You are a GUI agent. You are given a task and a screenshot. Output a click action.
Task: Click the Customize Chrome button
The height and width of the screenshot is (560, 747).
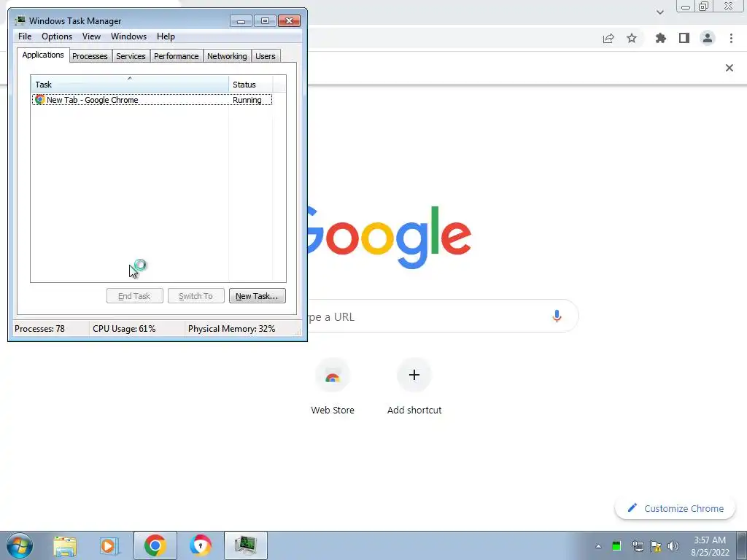click(676, 508)
